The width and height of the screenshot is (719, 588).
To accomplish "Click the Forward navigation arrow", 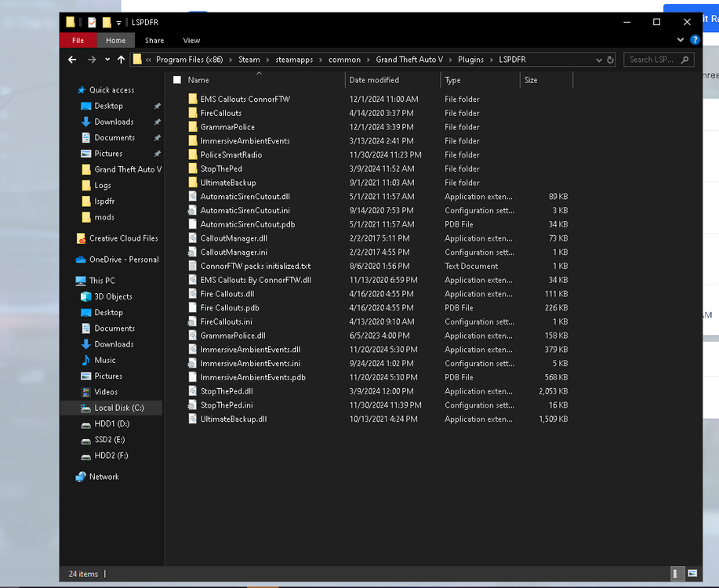I will [92, 60].
